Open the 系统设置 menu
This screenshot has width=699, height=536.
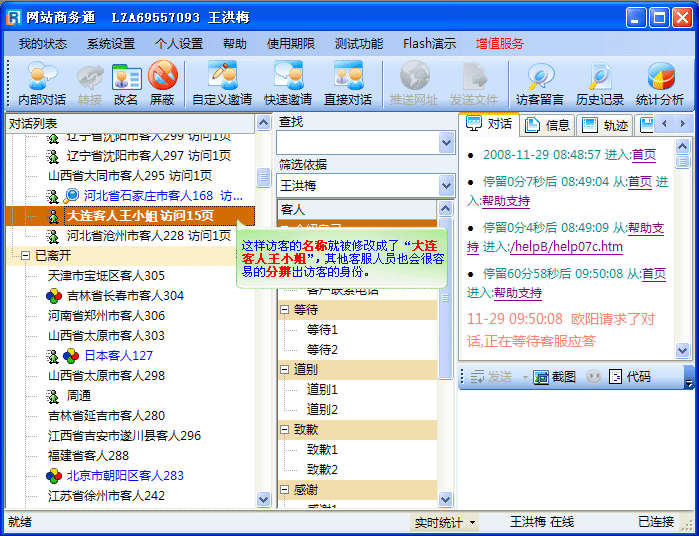coord(110,44)
